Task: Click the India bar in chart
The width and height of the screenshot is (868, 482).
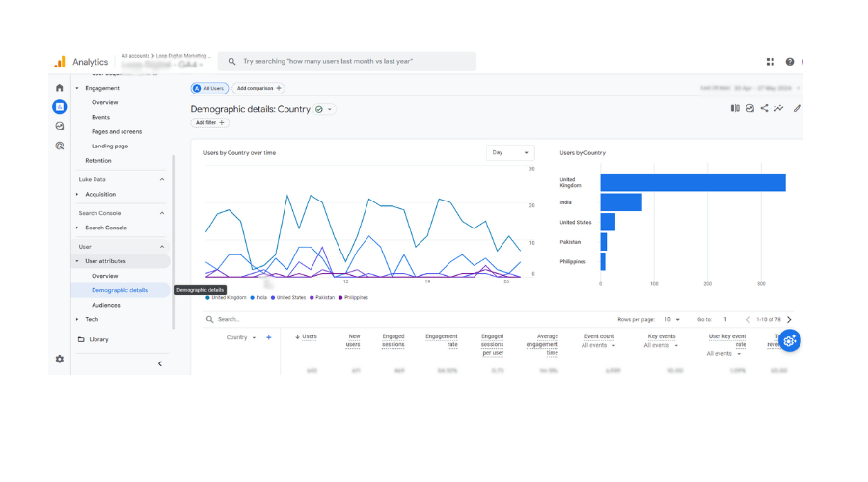Action: click(x=621, y=202)
